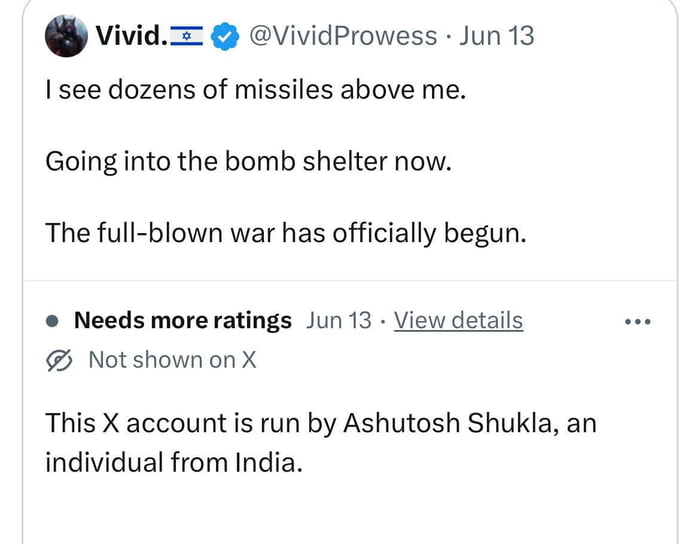700x544 pixels.
Task: Click the Israel flag emoji beside the name
Action: pyautogui.click(x=187, y=38)
